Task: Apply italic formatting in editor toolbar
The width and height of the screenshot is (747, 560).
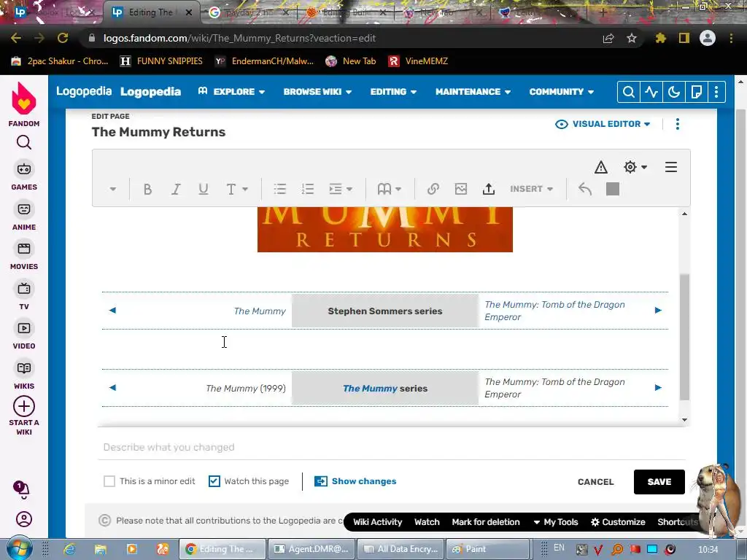Action: (176, 189)
